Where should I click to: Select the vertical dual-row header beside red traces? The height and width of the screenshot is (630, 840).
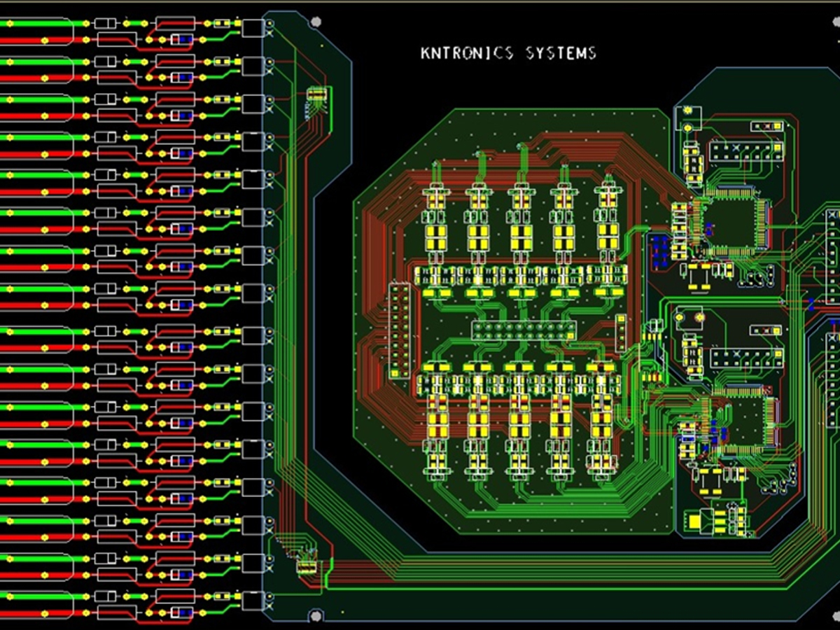click(400, 330)
